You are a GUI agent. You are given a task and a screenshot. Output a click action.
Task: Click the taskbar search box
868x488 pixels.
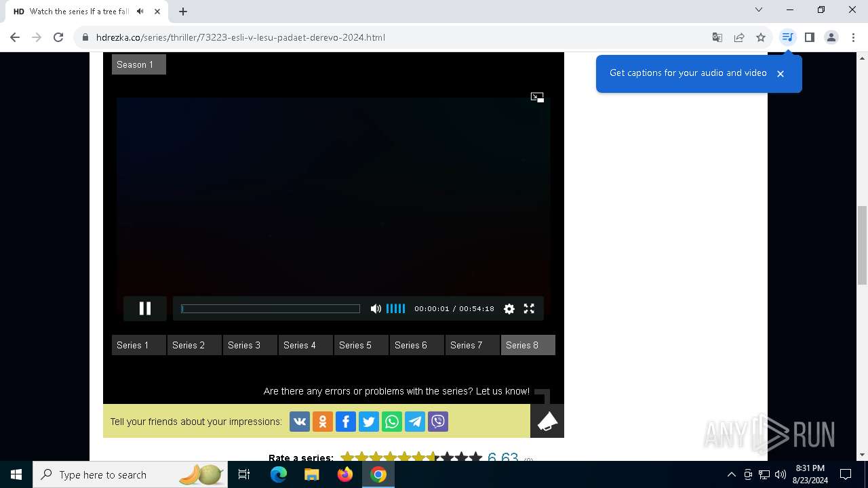[x=130, y=474]
